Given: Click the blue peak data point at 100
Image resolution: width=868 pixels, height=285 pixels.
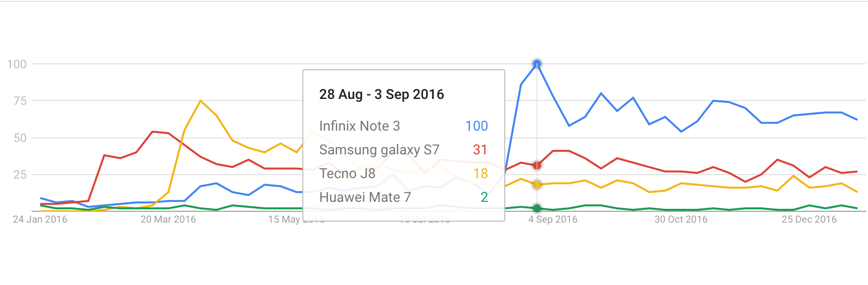Looking at the screenshot, I should pos(537,64).
